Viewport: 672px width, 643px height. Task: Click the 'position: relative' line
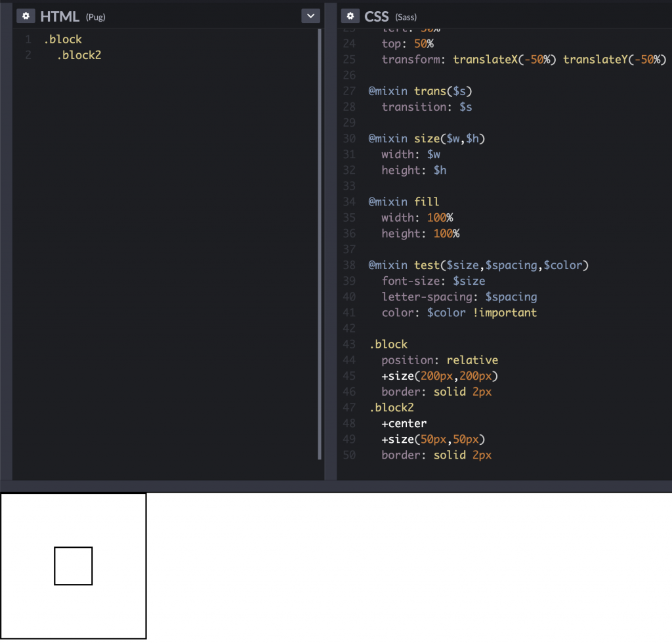pyautogui.click(x=440, y=360)
